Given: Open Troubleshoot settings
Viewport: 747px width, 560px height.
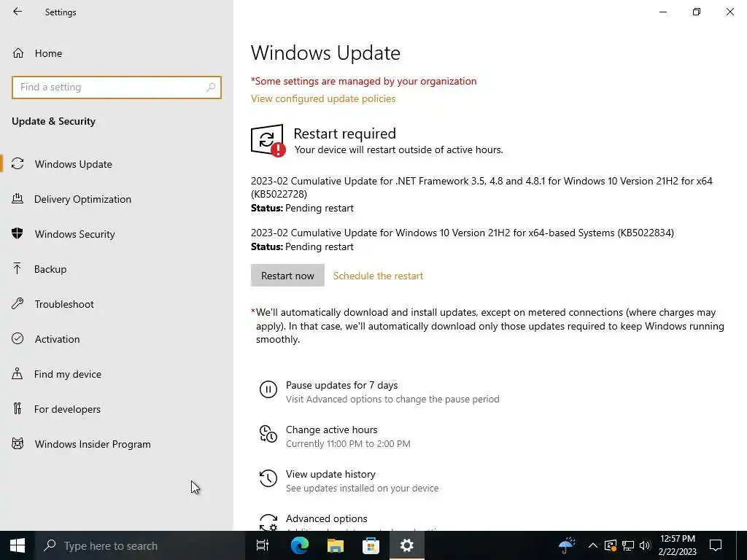Looking at the screenshot, I should pyautogui.click(x=64, y=304).
